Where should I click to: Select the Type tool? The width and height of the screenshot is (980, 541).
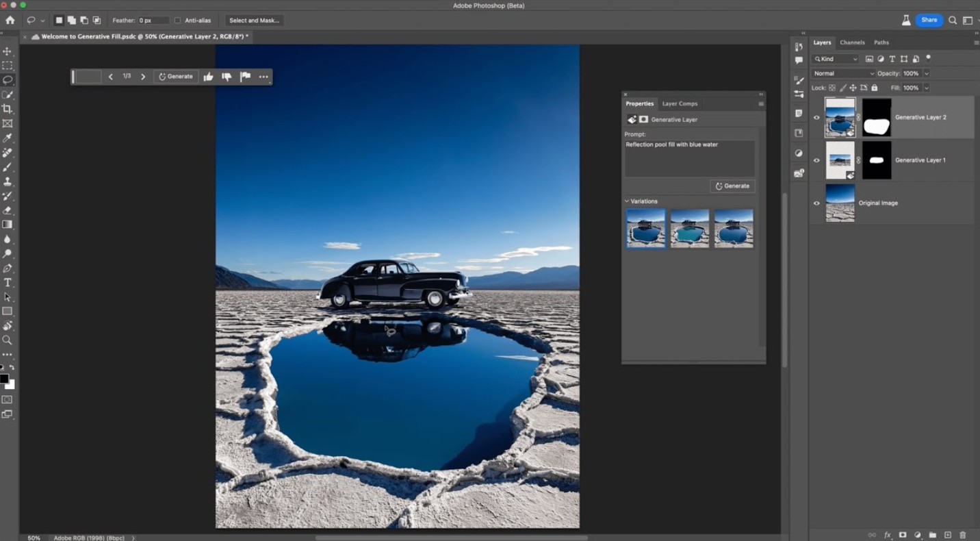pos(8,283)
